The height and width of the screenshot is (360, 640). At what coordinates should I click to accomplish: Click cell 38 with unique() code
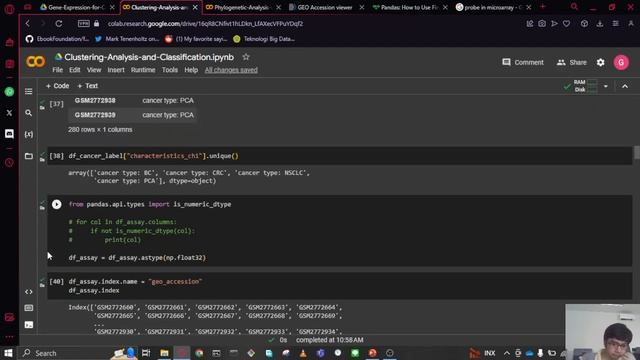coord(340,156)
